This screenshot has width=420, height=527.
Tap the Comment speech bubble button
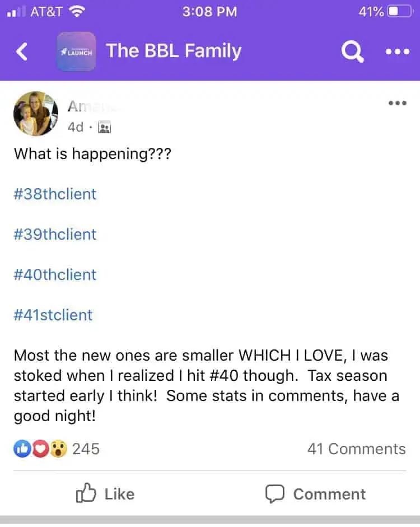[x=315, y=494]
